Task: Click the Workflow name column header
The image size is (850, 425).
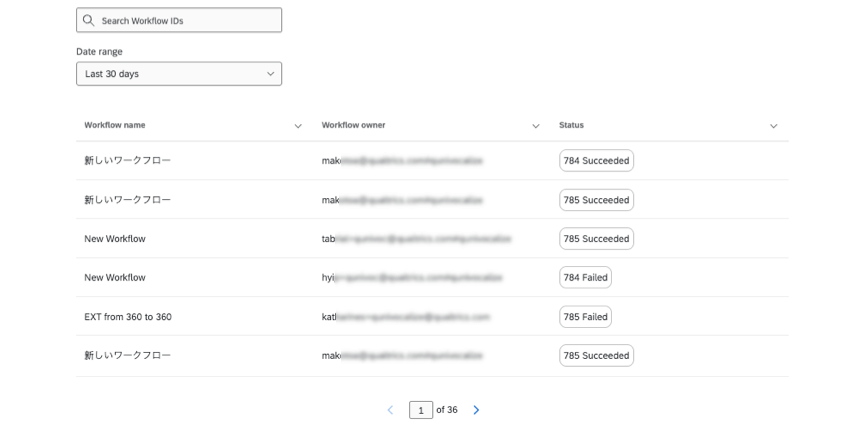Action: (115, 125)
